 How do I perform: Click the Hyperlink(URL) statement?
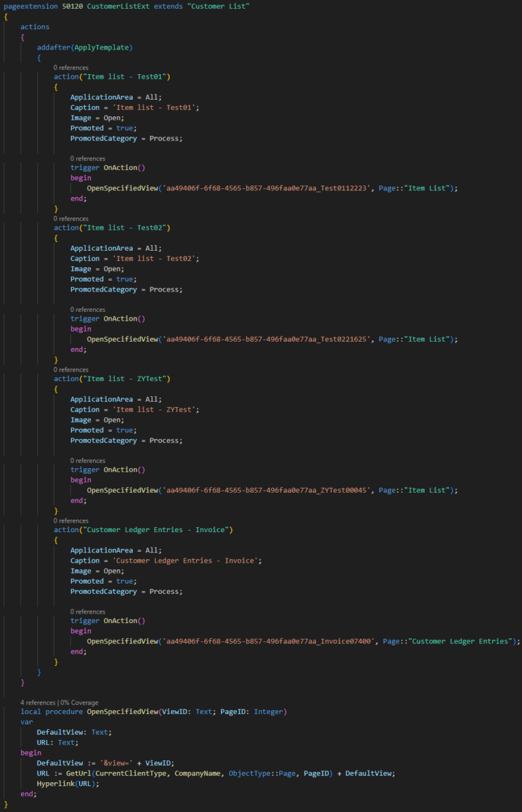[x=68, y=783]
